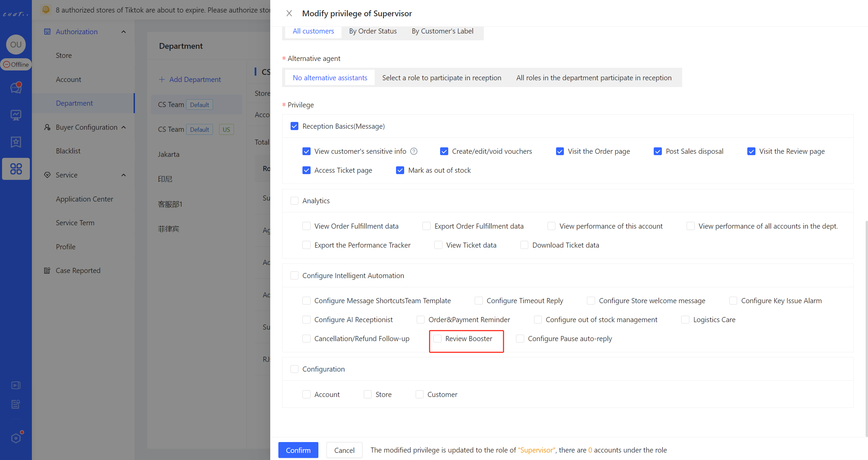Image resolution: width=868 pixels, height=460 pixels.
Task: Open Service Term menu item
Action: (75, 223)
